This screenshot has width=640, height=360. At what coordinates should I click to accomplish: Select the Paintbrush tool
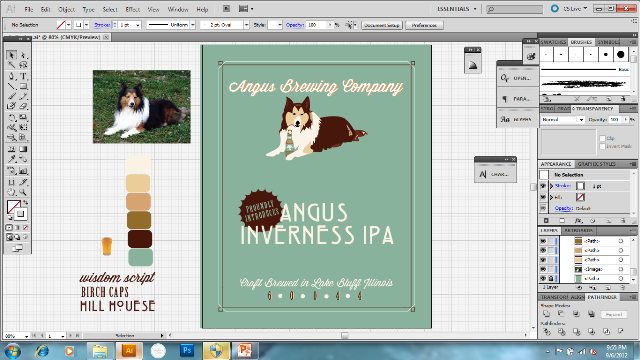pos(11,96)
